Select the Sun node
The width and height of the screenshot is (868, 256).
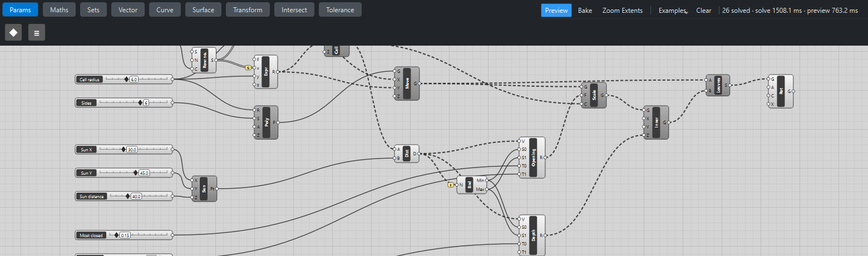(204, 189)
